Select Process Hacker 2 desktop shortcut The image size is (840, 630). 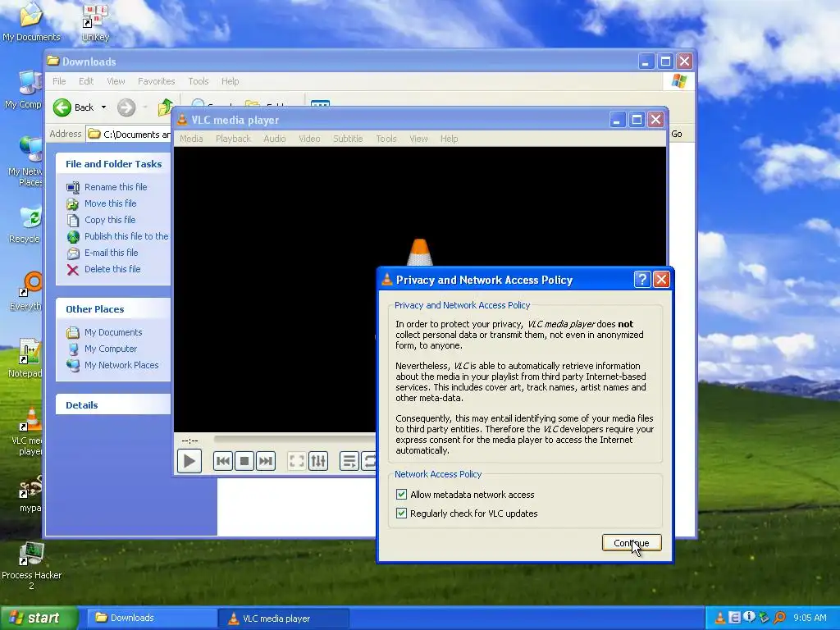pyautogui.click(x=32, y=566)
